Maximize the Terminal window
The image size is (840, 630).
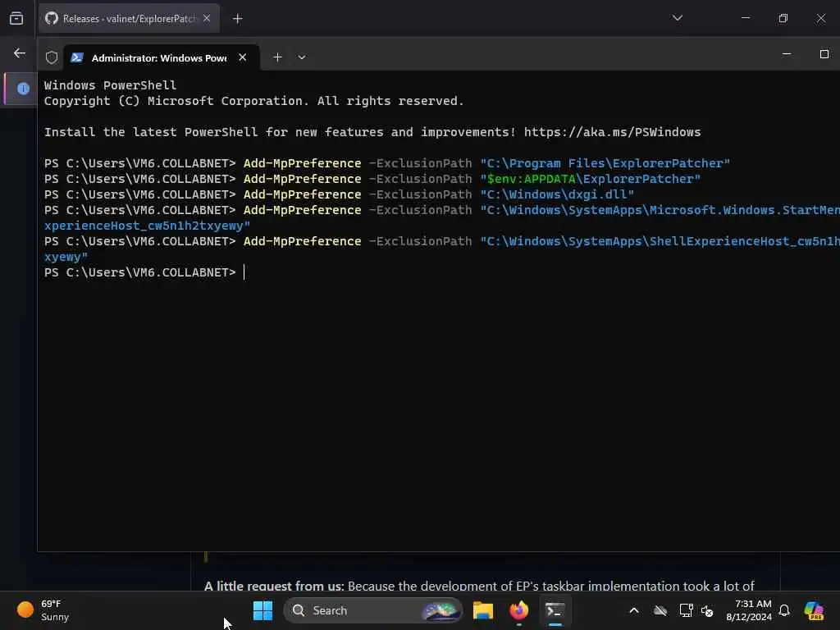click(824, 54)
